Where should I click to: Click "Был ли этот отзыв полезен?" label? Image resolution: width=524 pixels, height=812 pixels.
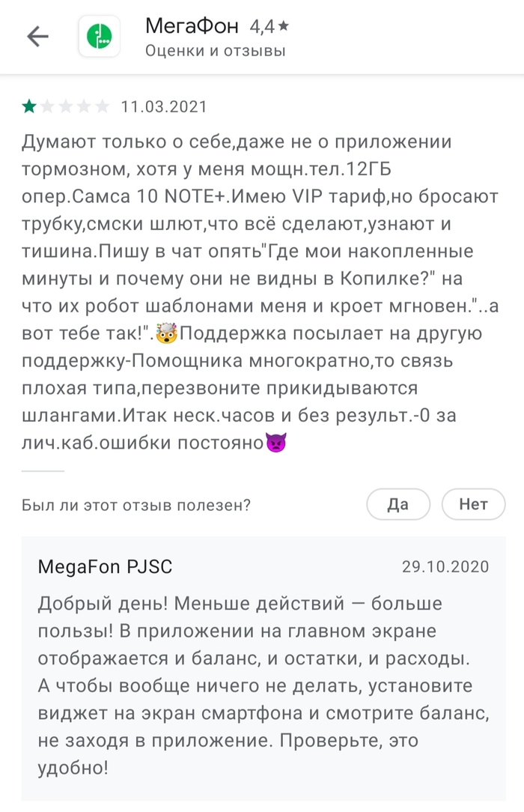click(x=136, y=505)
